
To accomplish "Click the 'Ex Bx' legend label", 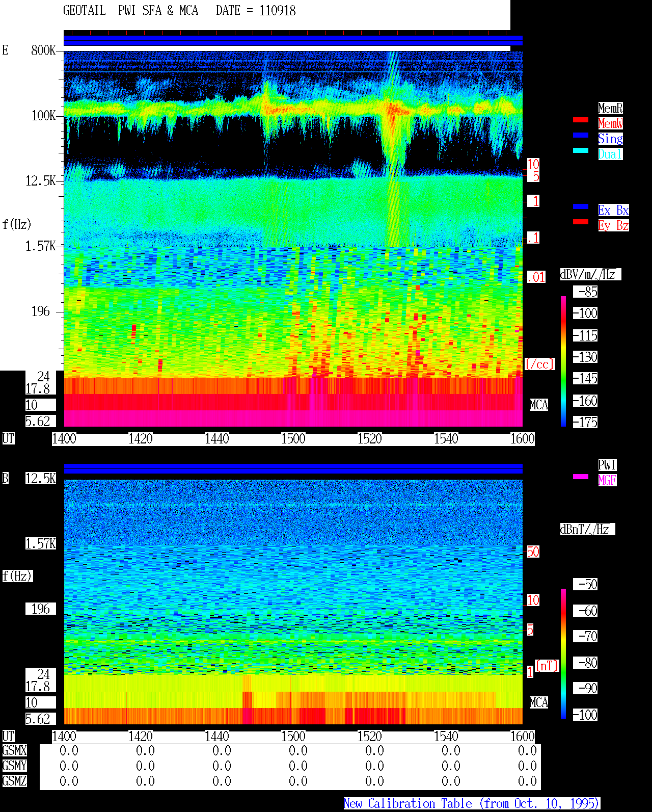I will pos(613,210).
